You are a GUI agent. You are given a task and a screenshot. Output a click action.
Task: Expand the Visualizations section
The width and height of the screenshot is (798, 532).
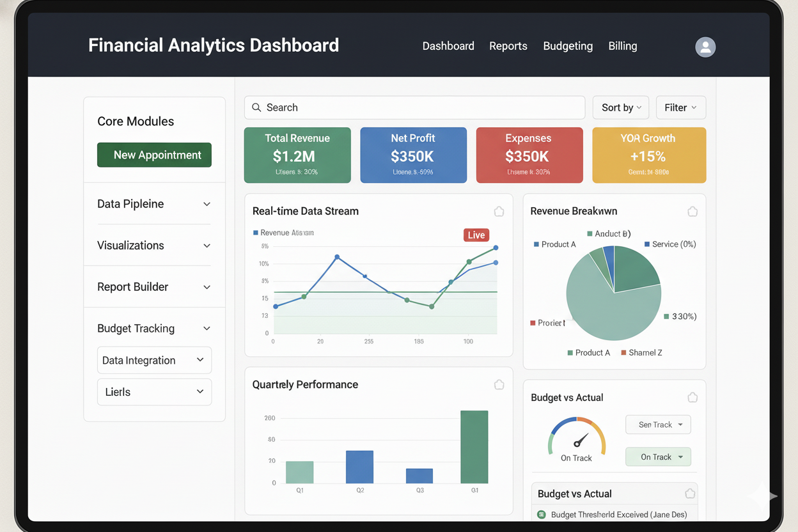(154, 245)
